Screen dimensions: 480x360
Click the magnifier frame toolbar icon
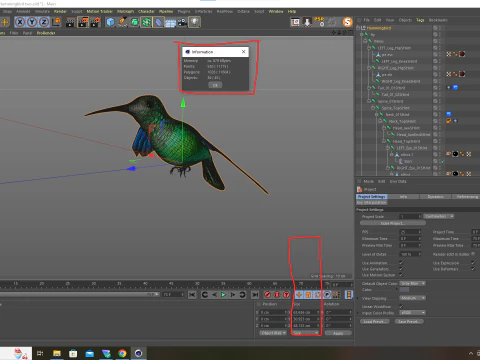coord(295,22)
